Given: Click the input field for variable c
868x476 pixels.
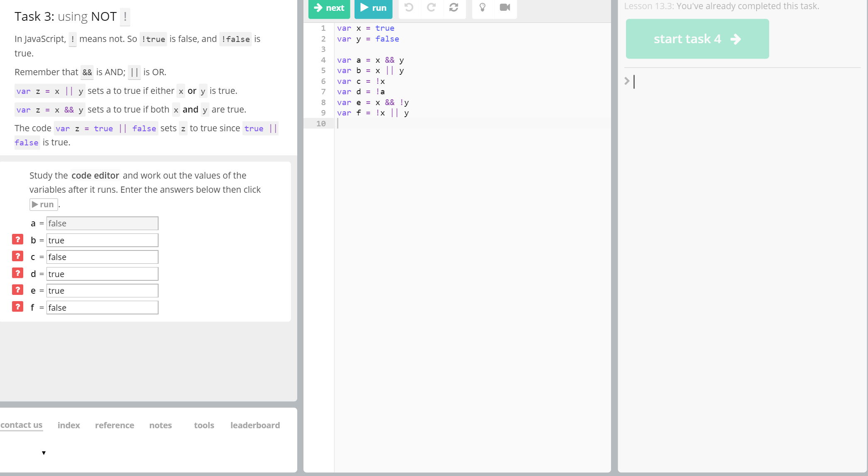Looking at the screenshot, I should (102, 257).
